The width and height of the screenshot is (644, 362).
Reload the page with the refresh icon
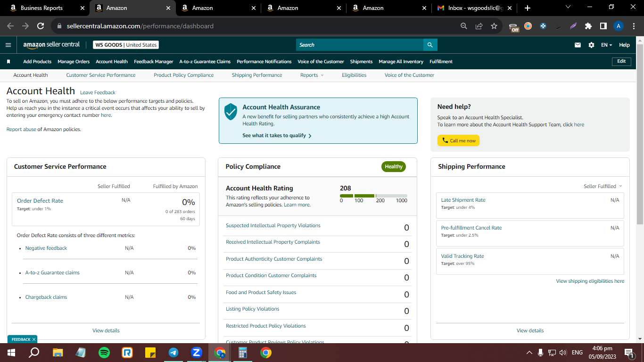[x=41, y=26]
